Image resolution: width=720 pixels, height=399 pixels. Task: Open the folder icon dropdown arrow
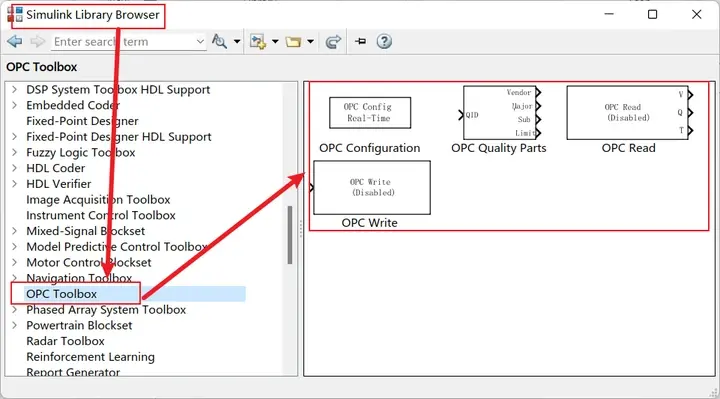pos(310,41)
